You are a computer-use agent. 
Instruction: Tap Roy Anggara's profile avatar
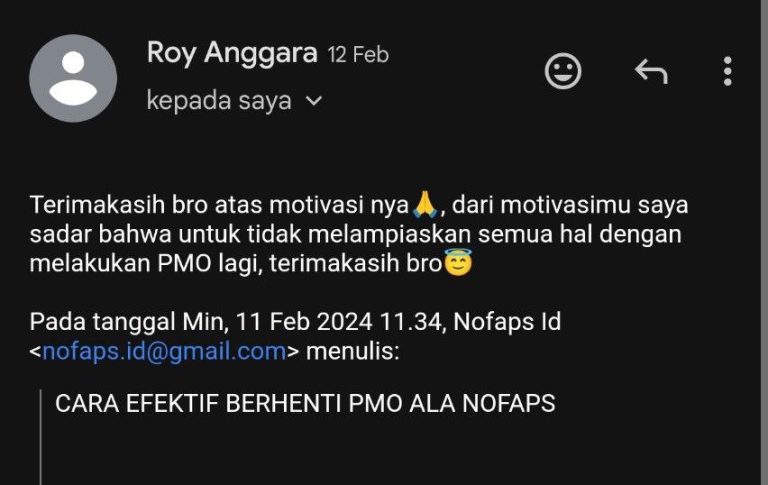point(73,78)
